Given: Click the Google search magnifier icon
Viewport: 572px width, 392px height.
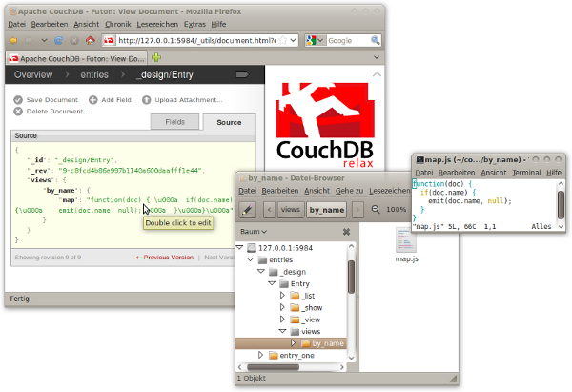Looking at the screenshot, I should tap(375, 40).
